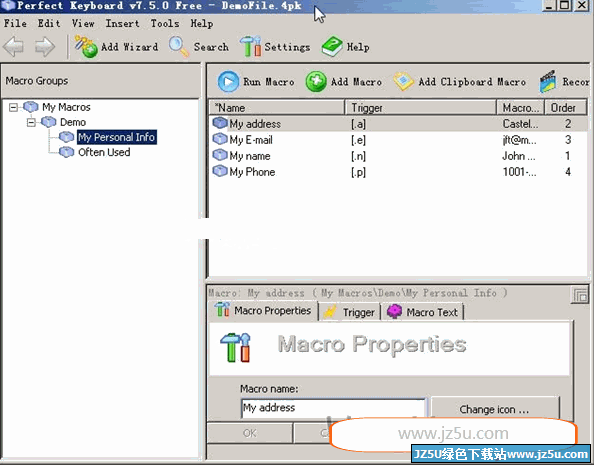Sort list by the Trigger column header
This screenshot has height=466, width=594.
420,108
